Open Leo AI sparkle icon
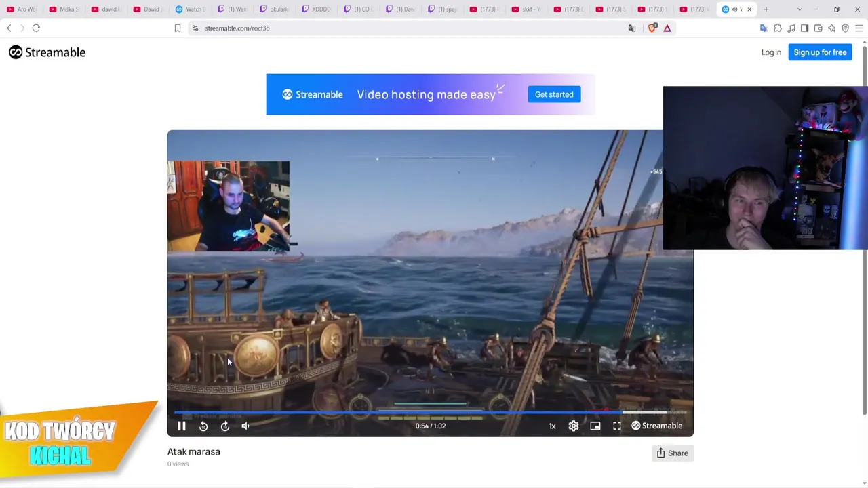Screen dimensions: 868x488 pyautogui.click(x=832, y=28)
